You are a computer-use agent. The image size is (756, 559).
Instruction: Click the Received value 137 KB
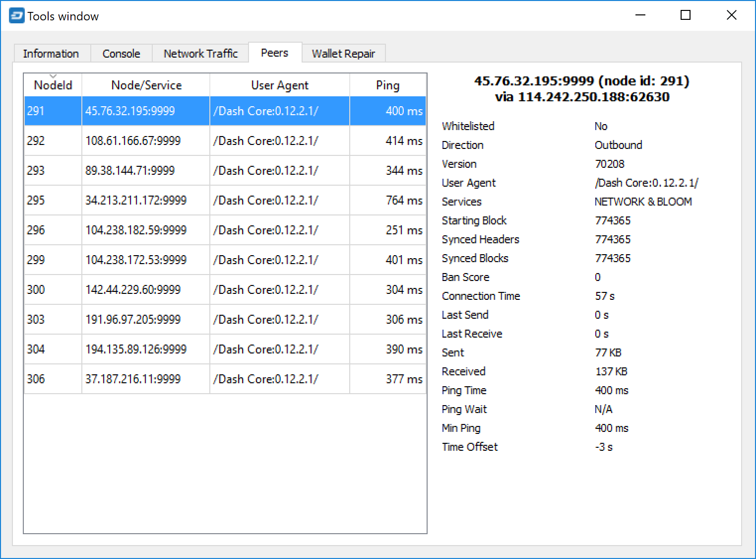click(x=611, y=371)
